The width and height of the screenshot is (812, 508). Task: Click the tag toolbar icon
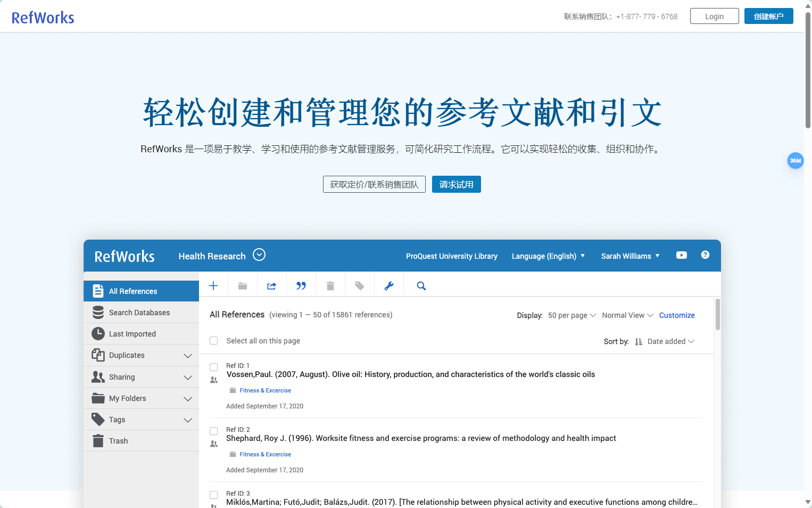point(360,286)
